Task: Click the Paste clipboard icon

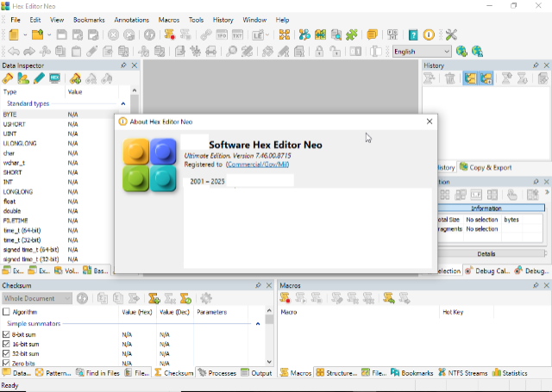Action: point(76,52)
